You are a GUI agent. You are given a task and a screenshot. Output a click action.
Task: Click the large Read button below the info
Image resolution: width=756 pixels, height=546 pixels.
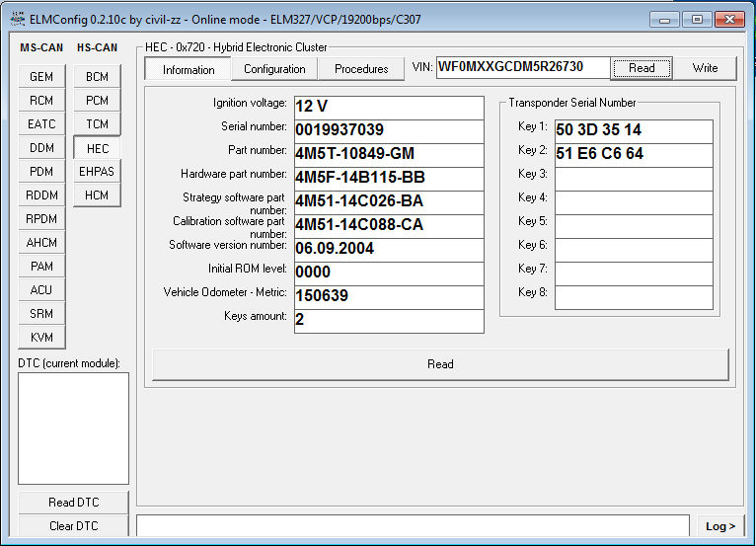point(440,364)
